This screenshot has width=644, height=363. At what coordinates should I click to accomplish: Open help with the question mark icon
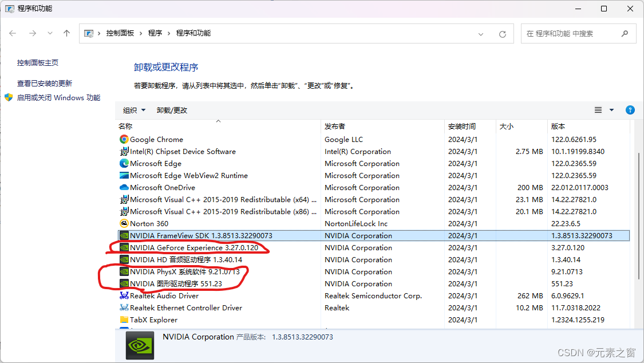[630, 110]
